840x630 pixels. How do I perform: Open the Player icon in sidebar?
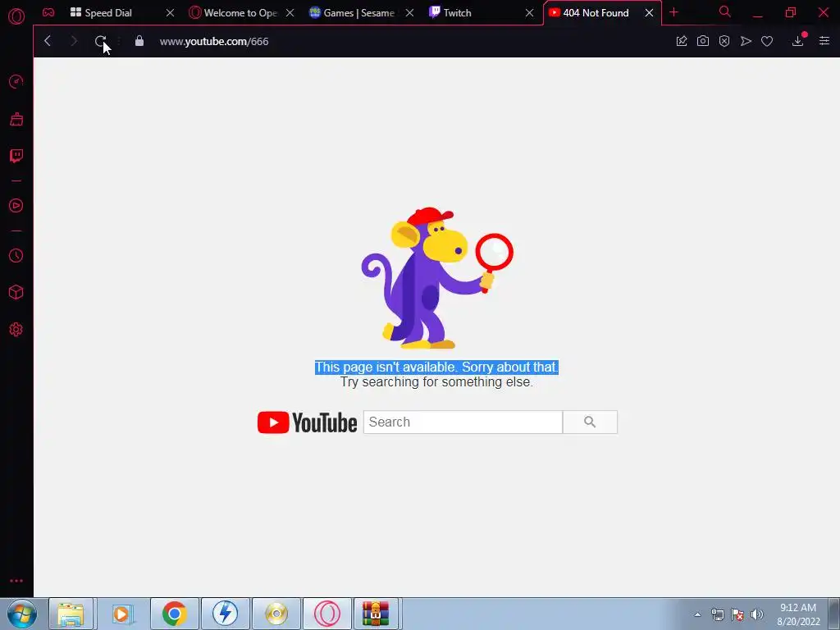tap(16, 206)
